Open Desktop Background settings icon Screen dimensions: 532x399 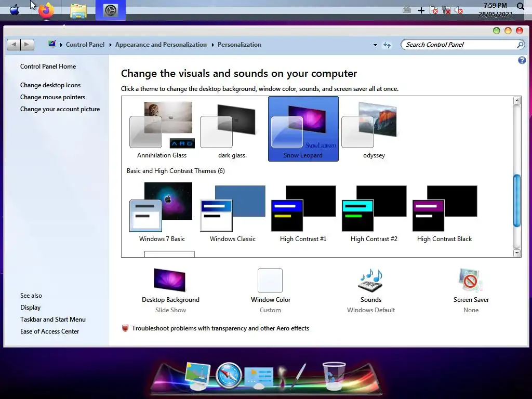(170, 280)
